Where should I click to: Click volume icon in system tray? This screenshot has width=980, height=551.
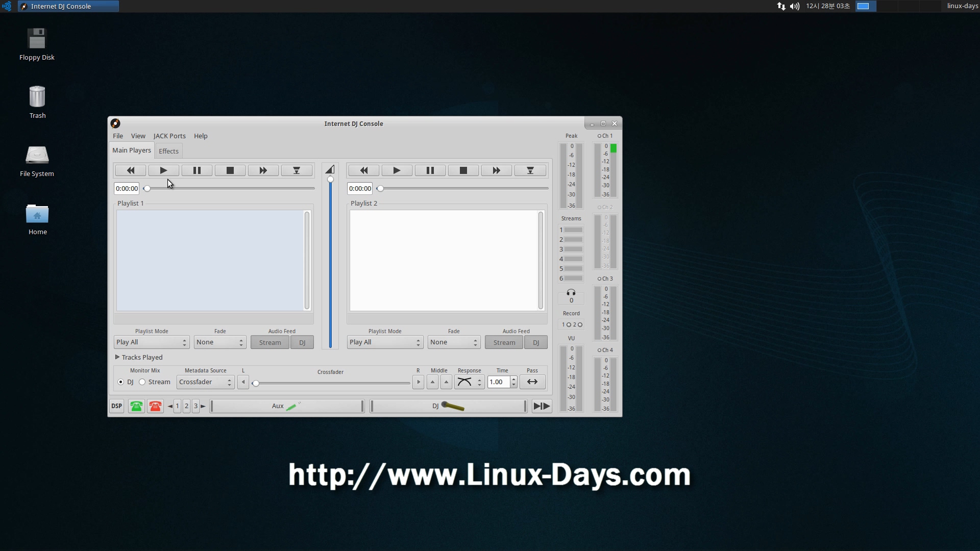(x=795, y=6)
